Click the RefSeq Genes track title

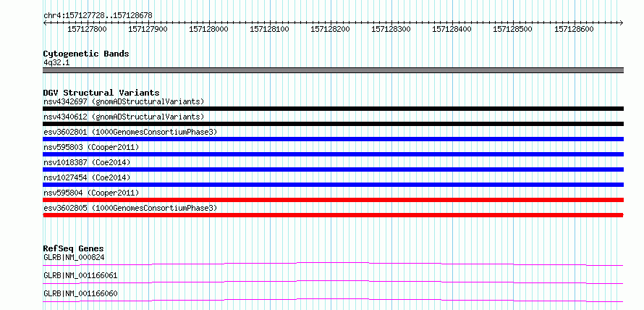74,248
